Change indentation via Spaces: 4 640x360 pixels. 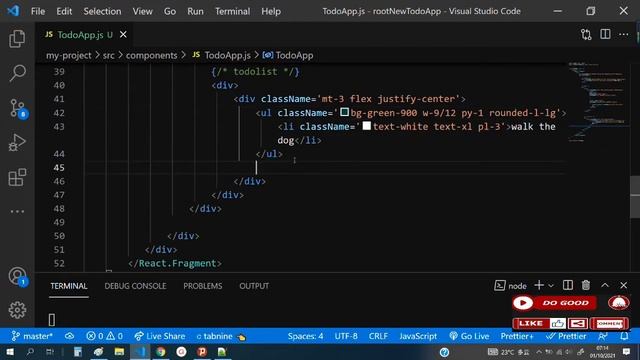coord(305,336)
